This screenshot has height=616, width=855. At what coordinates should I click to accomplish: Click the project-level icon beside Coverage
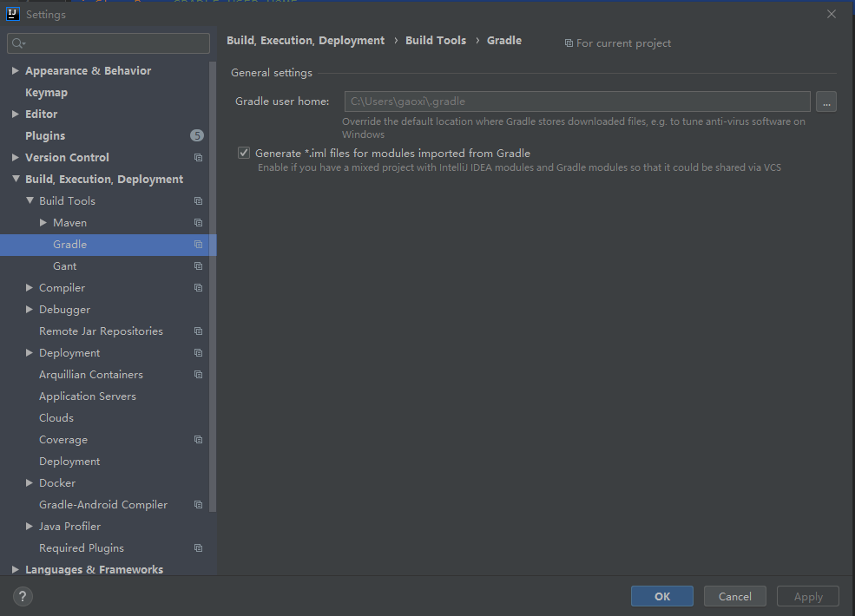[199, 440]
